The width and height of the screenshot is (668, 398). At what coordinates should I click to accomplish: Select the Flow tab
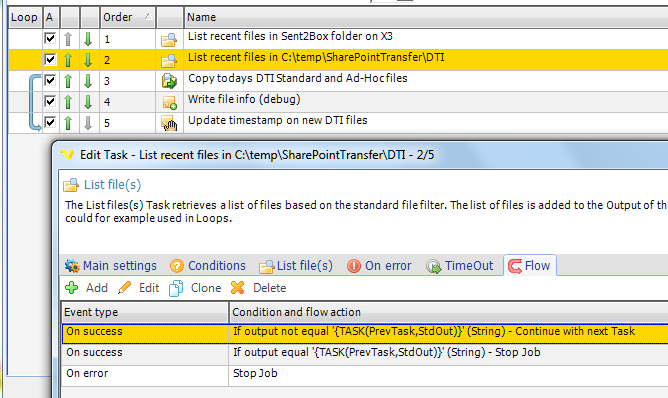[530, 266]
